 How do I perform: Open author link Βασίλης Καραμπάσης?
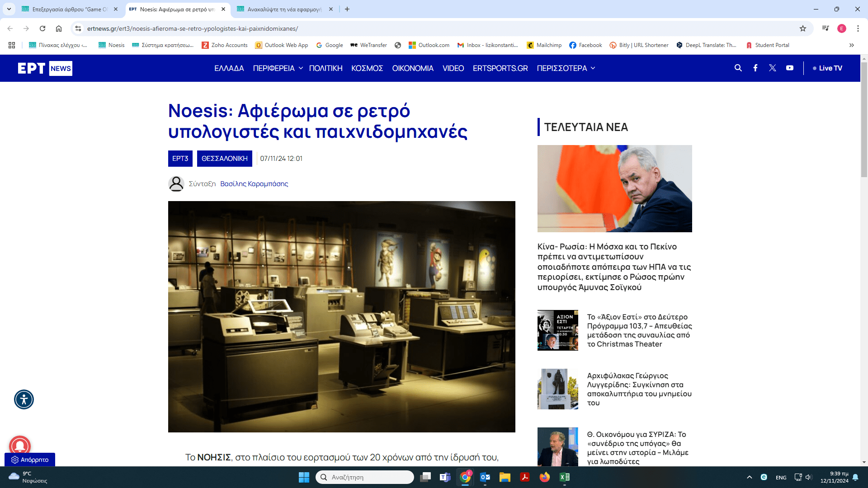(254, 184)
